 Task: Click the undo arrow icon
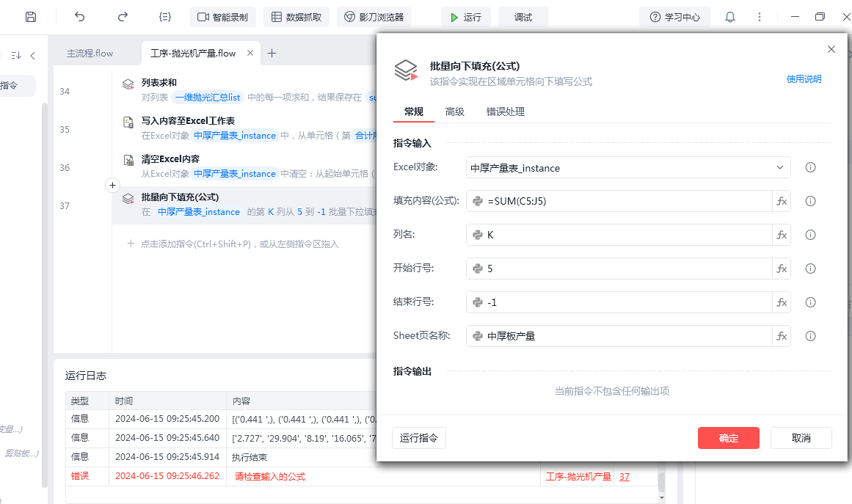pyautogui.click(x=80, y=17)
